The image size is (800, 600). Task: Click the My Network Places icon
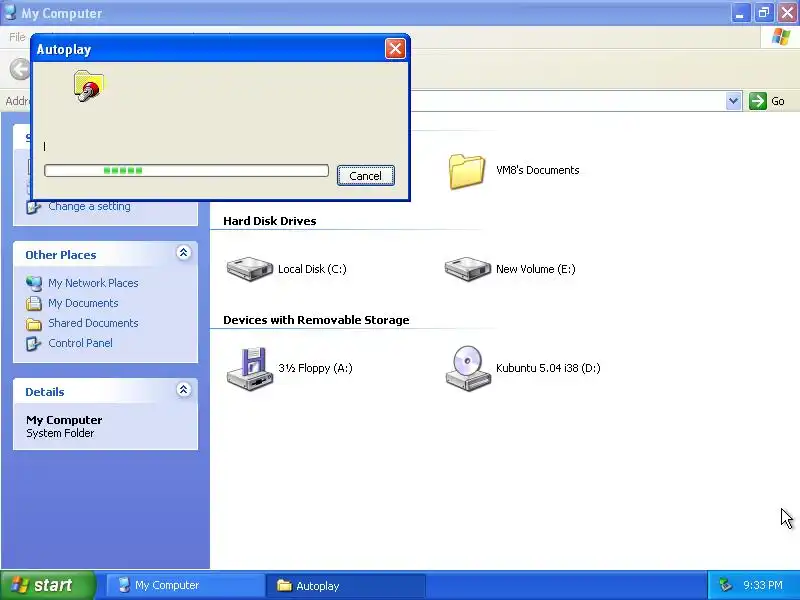pyautogui.click(x=34, y=283)
